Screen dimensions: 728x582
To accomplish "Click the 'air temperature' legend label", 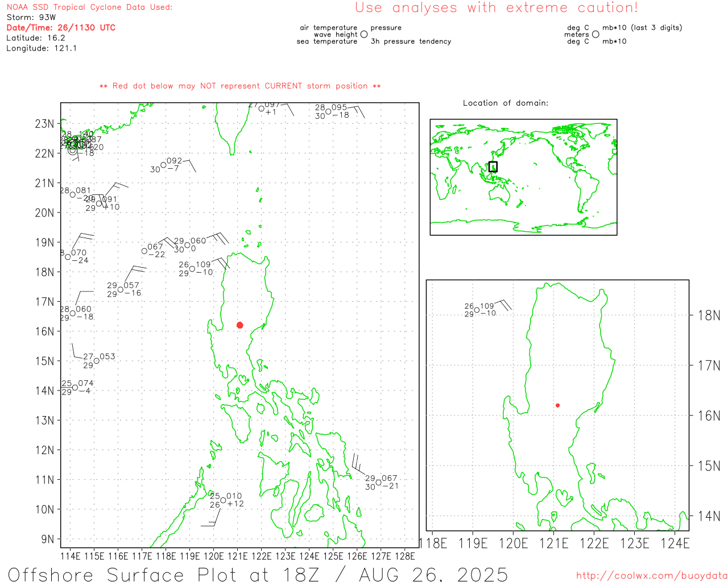I will [x=329, y=27].
